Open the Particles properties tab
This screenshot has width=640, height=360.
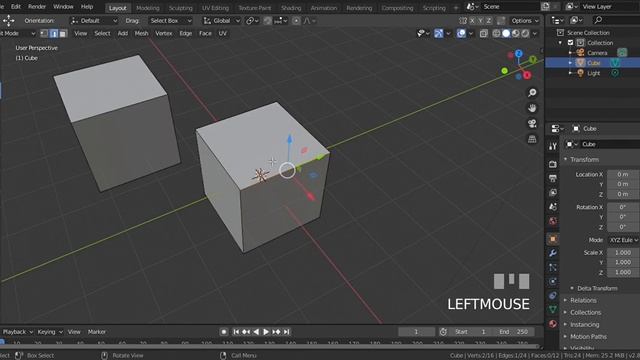tap(553, 267)
